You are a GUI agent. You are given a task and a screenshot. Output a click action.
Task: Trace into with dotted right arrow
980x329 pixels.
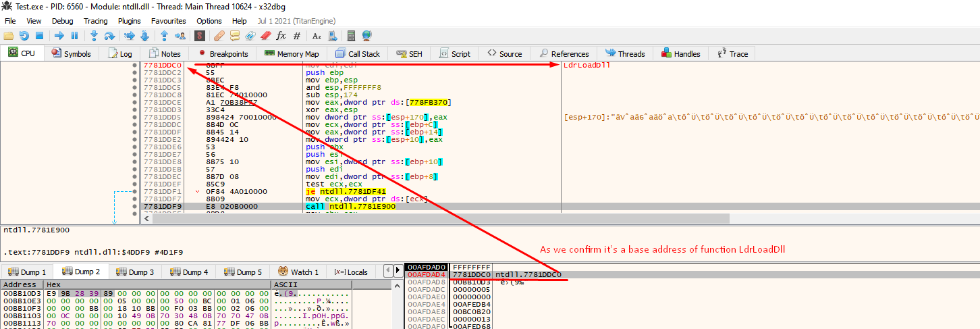click(129, 35)
